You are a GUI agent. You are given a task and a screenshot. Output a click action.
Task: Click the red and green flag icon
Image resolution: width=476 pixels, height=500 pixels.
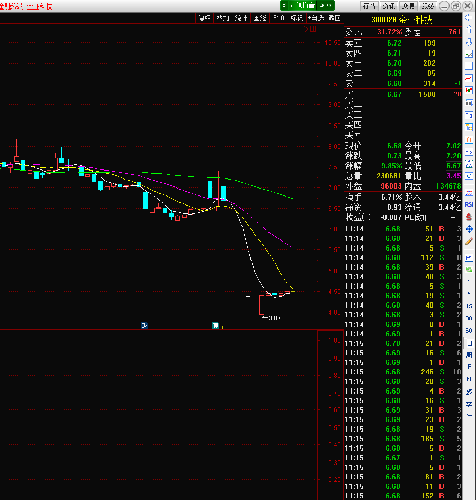[469, 89]
